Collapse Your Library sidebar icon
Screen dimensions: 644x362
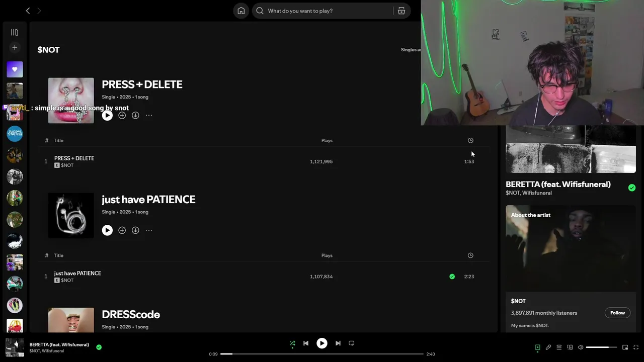point(15,32)
